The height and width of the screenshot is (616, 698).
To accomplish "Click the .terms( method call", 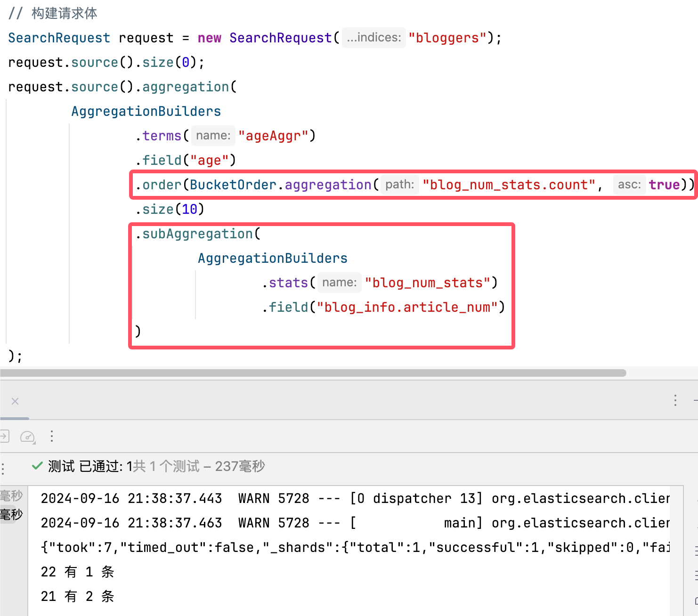I will [x=162, y=136].
